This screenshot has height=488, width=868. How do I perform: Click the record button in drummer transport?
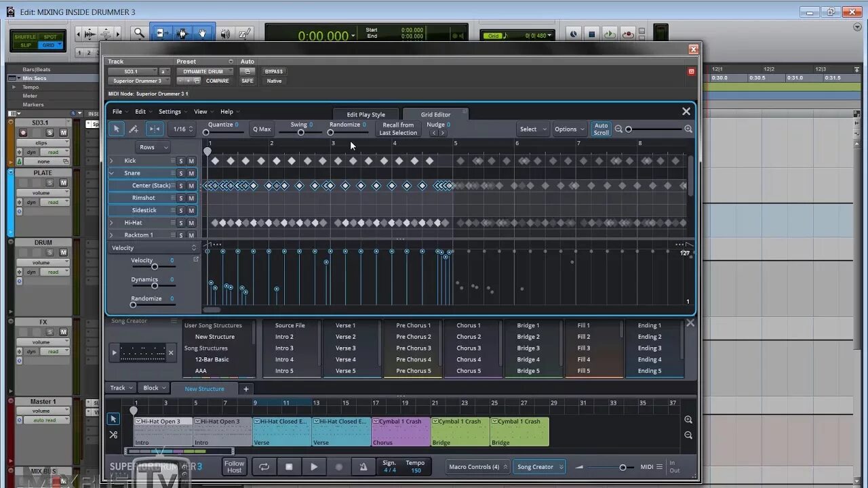(339, 466)
